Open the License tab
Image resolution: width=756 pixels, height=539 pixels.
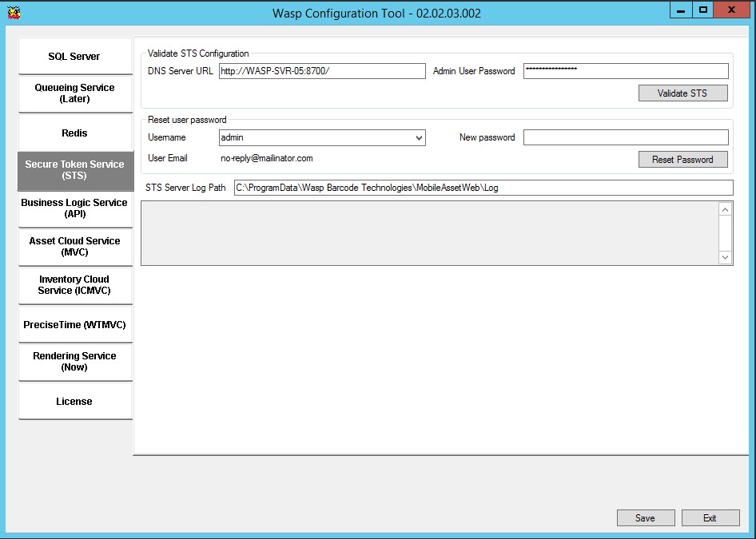point(74,402)
